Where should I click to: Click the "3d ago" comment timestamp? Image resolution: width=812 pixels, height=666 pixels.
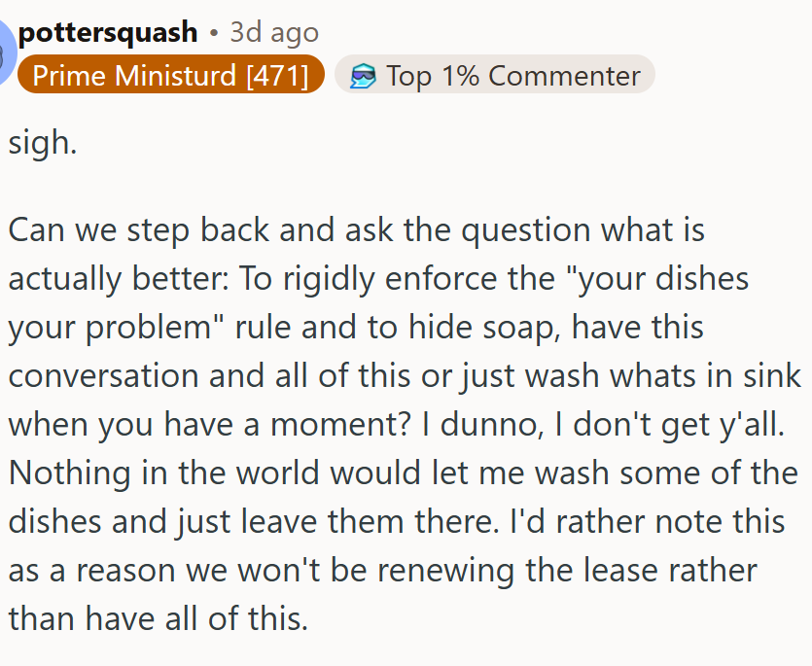274,32
